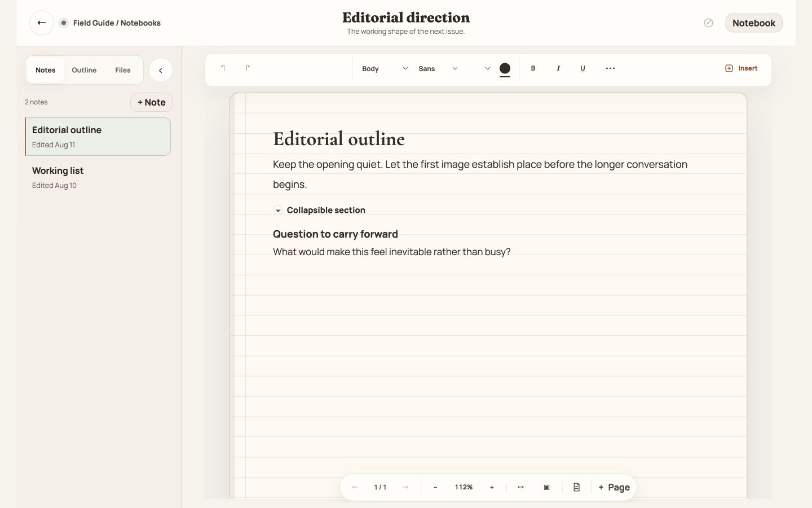Image resolution: width=812 pixels, height=508 pixels.
Task: Go back using the arrow beside Field Guide
Action: click(42, 23)
